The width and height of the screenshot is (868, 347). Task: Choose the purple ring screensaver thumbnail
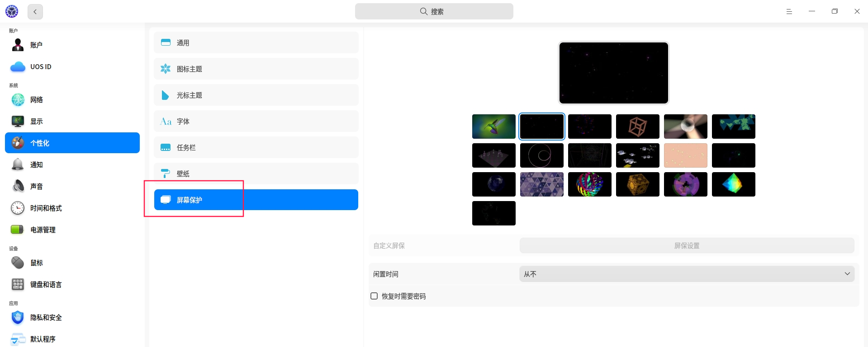click(x=686, y=184)
